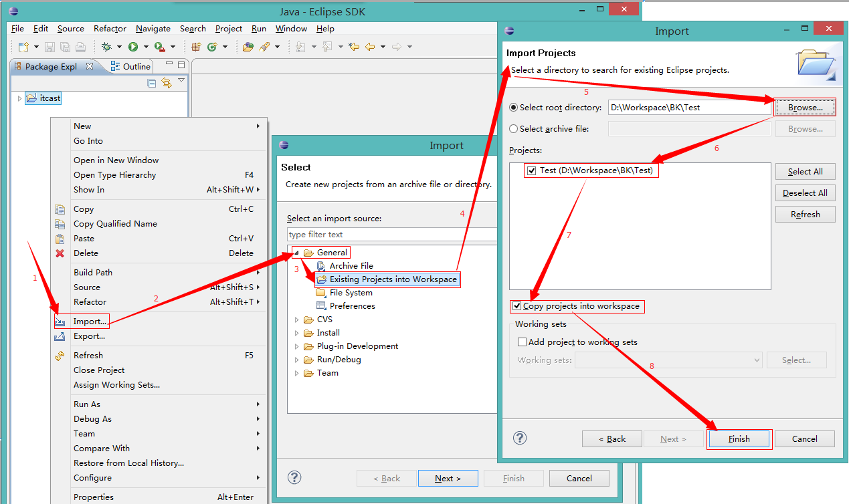Click the New wizard toolbar icon

pyautogui.click(x=23, y=47)
